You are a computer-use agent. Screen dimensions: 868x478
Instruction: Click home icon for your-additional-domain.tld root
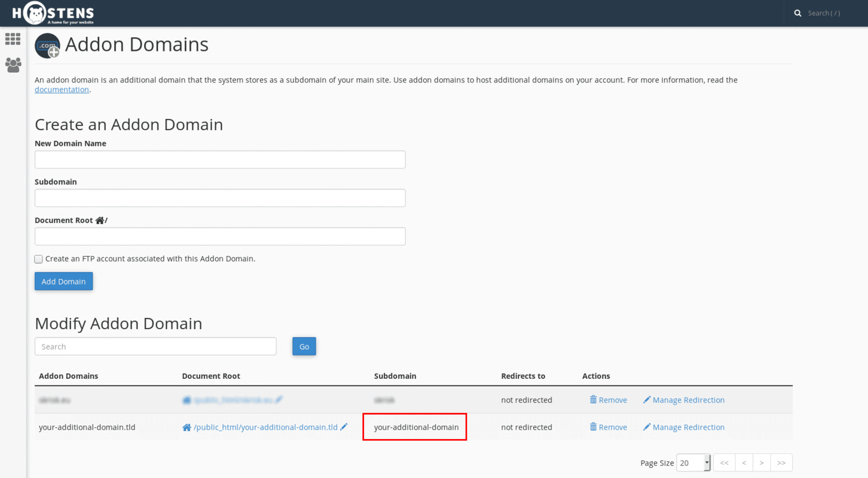pyautogui.click(x=187, y=427)
